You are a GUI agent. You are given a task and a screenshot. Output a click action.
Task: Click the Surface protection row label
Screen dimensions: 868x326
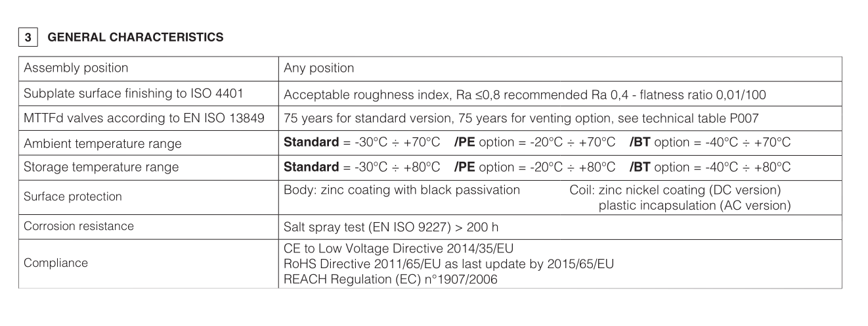click(x=72, y=197)
